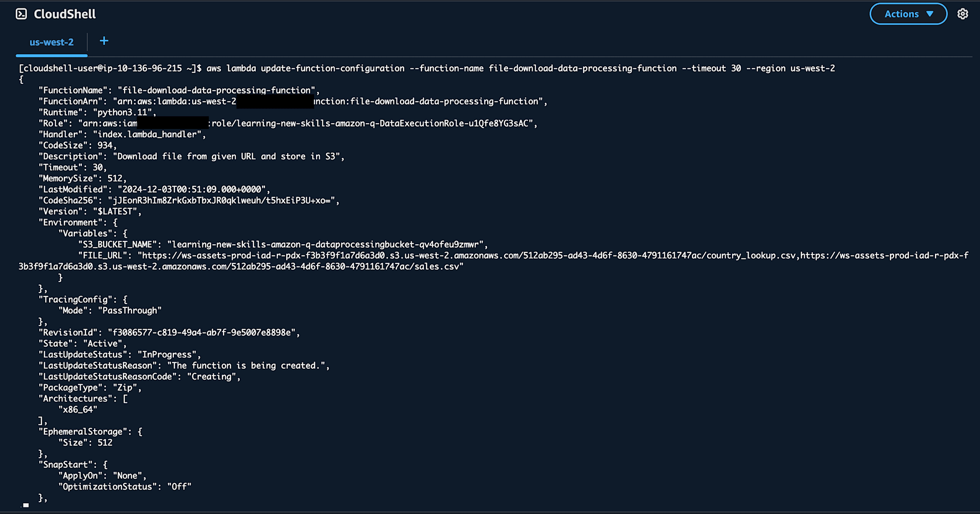980x514 pixels.
Task: Click the wrapped sales.csv URL line
Action: (x=241, y=266)
